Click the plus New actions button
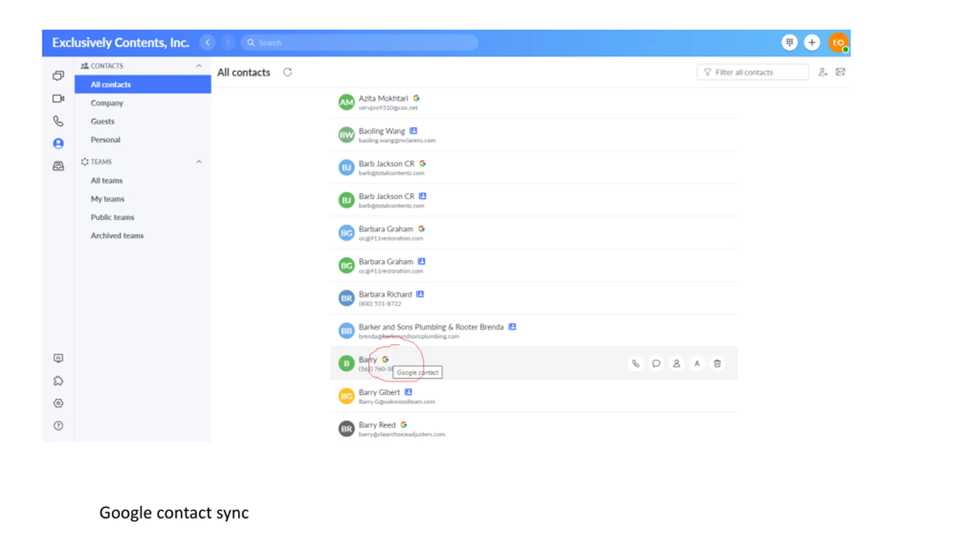The height and width of the screenshot is (551, 980). click(812, 42)
